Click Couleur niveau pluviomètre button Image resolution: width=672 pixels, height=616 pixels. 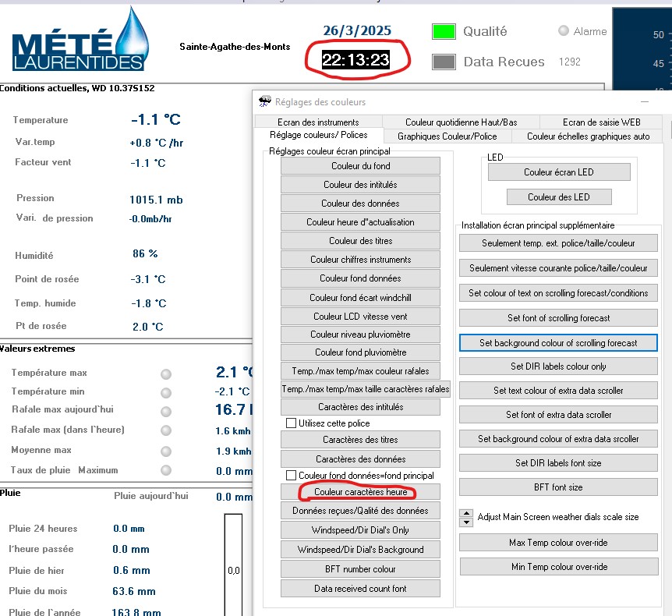pos(360,335)
